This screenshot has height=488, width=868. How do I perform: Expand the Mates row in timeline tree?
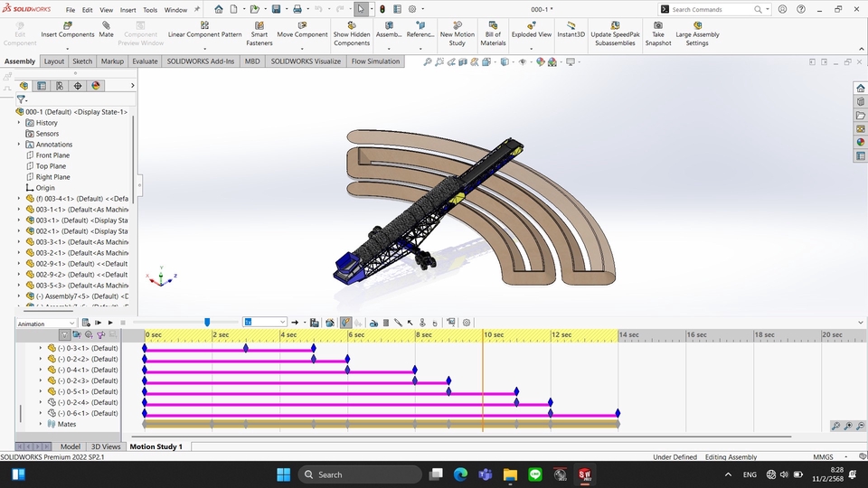pos(41,424)
